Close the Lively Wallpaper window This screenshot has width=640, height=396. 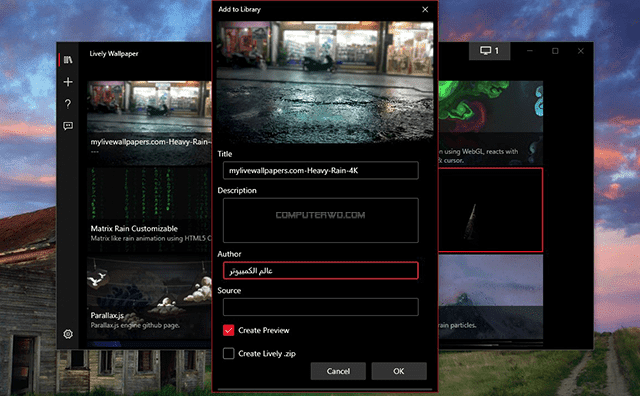(581, 51)
